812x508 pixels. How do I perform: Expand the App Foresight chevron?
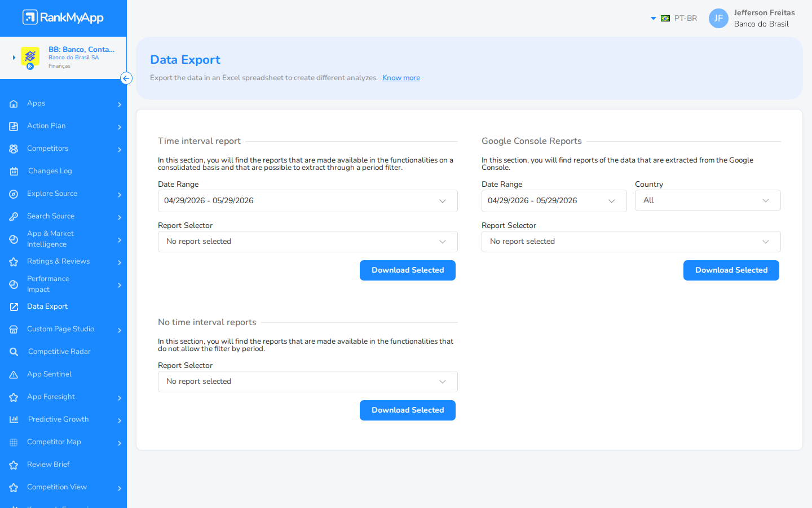tap(120, 398)
